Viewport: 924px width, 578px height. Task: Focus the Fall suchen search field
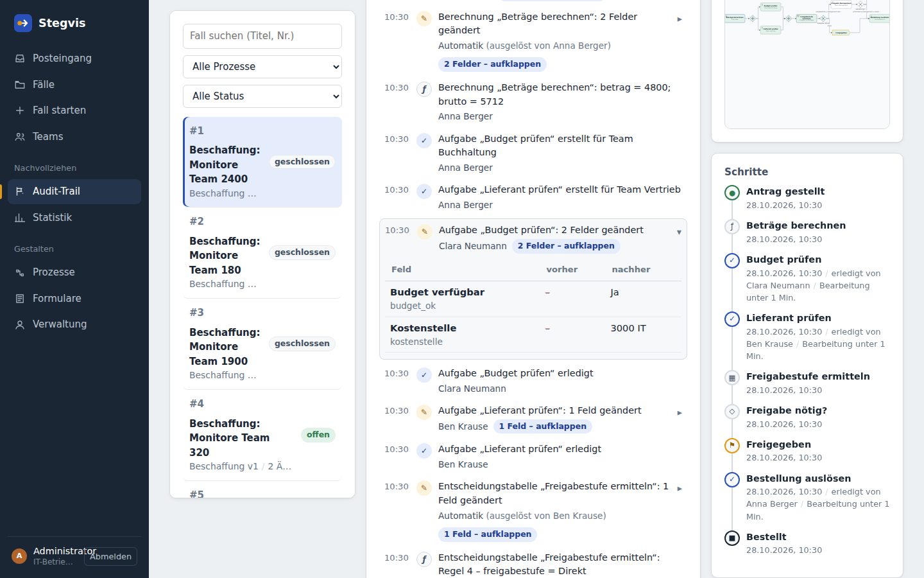coord(262,36)
